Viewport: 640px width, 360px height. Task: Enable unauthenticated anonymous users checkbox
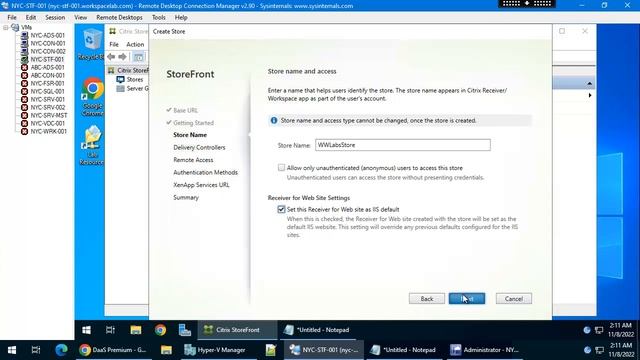[281, 168]
